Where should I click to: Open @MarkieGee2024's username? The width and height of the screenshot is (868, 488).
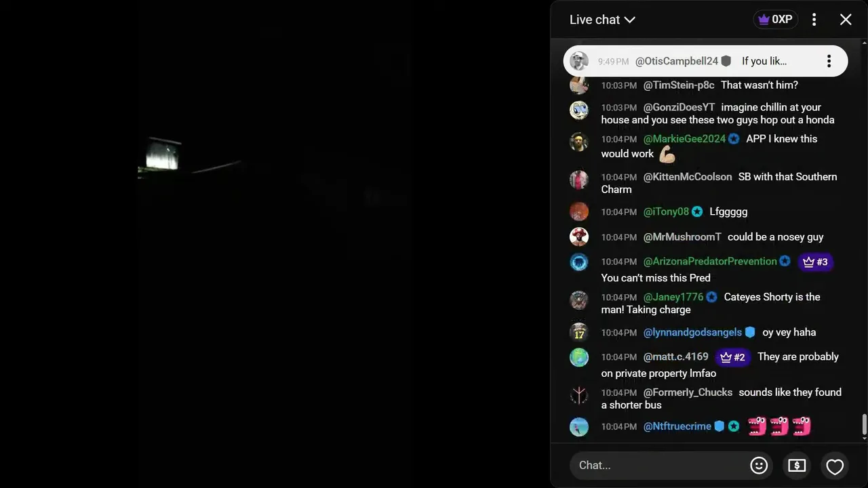(x=684, y=139)
